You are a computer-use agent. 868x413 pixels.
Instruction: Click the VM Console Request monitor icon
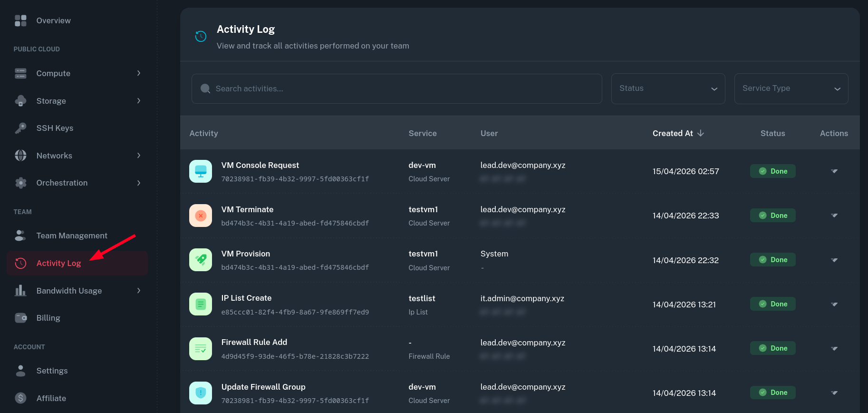coord(201,171)
